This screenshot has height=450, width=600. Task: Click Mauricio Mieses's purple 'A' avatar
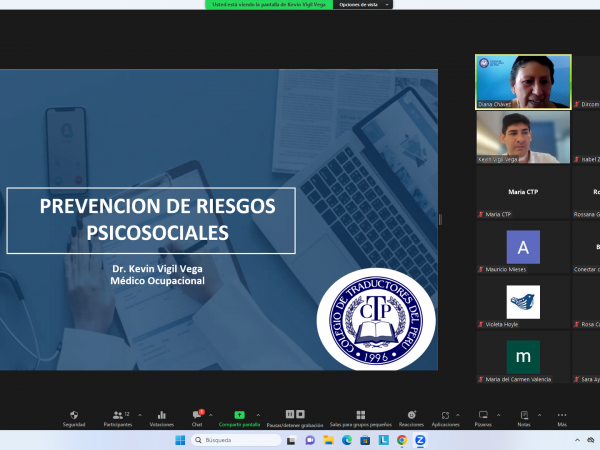(x=523, y=247)
